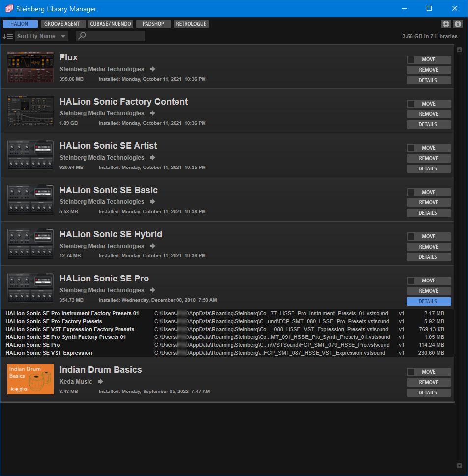Image resolution: width=468 pixels, height=476 pixels.
Task: Tick Move checkbox for Indian Drum Basics
Action: click(411, 372)
